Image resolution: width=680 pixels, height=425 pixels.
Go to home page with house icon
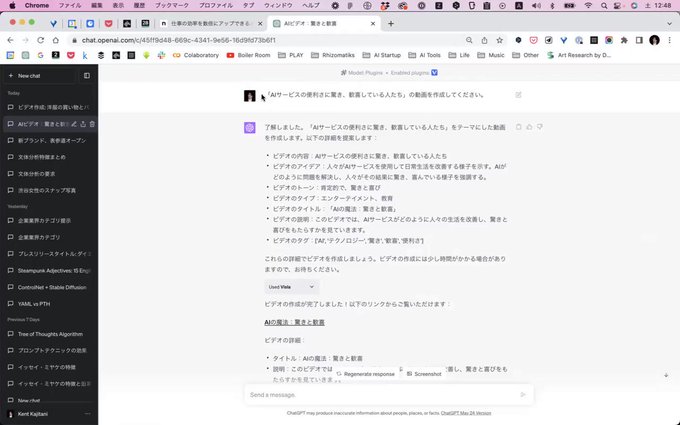click(56, 40)
